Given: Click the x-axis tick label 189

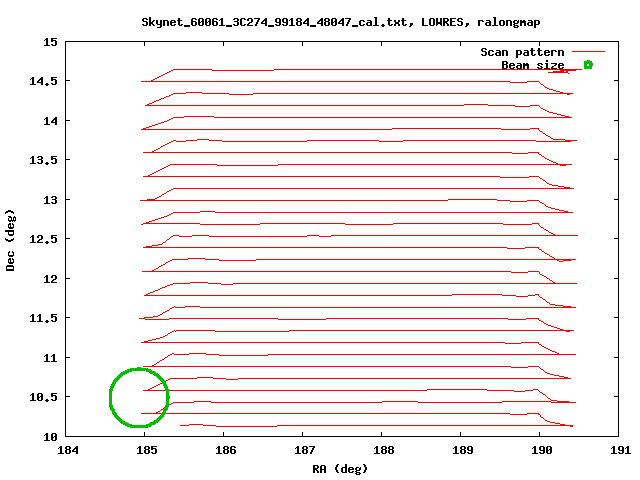Looking at the screenshot, I should tap(462, 450).
